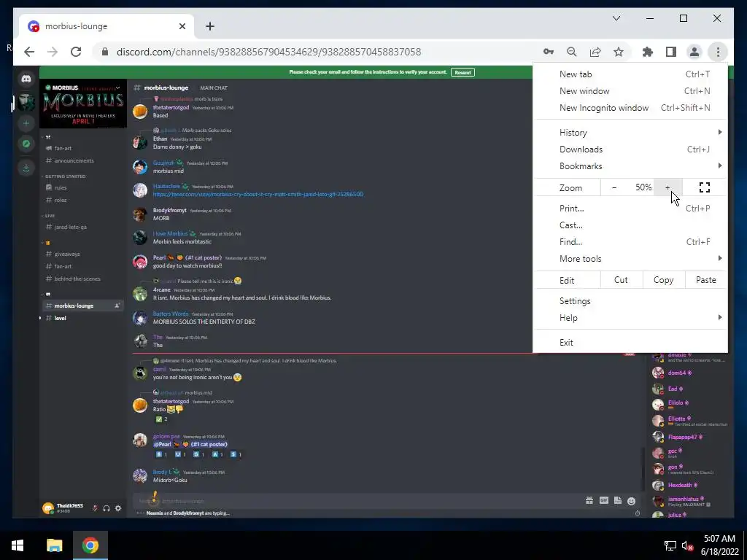Choose Print from Chrome menu
The height and width of the screenshot is (560, 747).
click(x=631, y=208)
